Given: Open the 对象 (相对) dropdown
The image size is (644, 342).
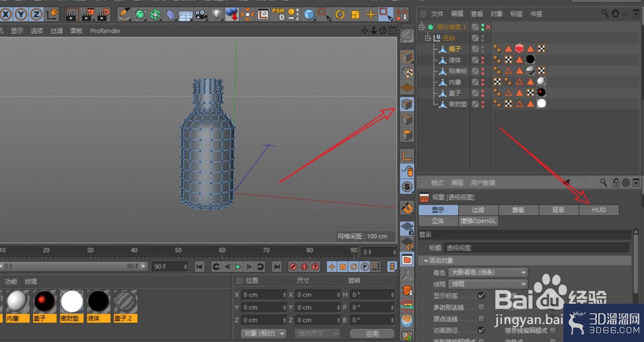Looking at the screenshot, I should tap(264, 334).
